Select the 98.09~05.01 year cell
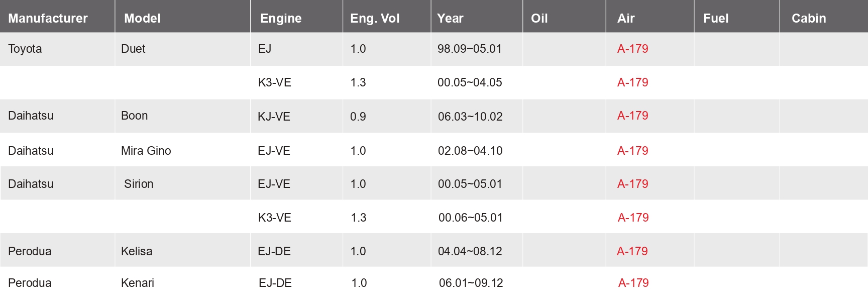The image size is (868, 303). click(470, 49)
